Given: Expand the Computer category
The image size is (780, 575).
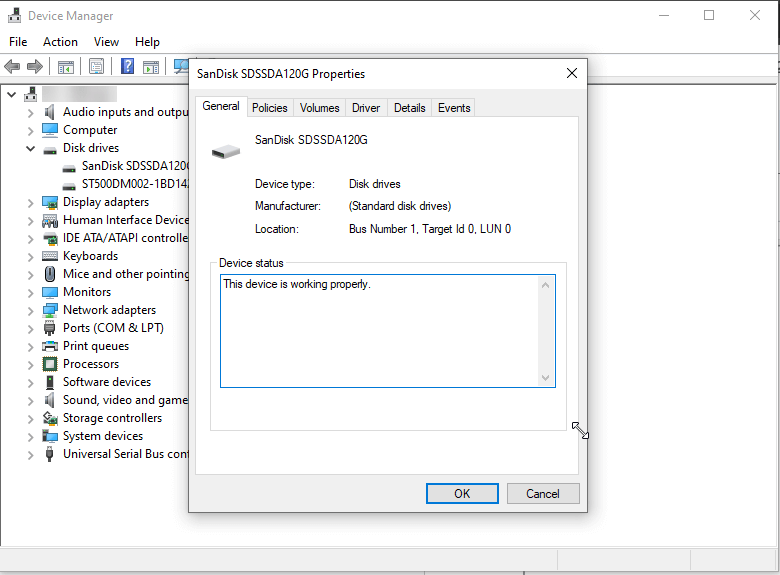Looking at the screenshot, I should pos(31,130).
